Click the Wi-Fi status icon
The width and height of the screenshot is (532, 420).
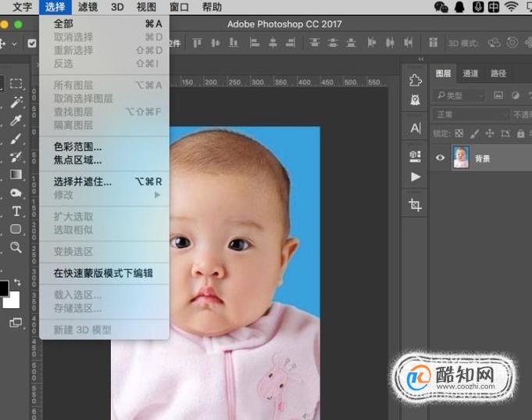point(511,7)
